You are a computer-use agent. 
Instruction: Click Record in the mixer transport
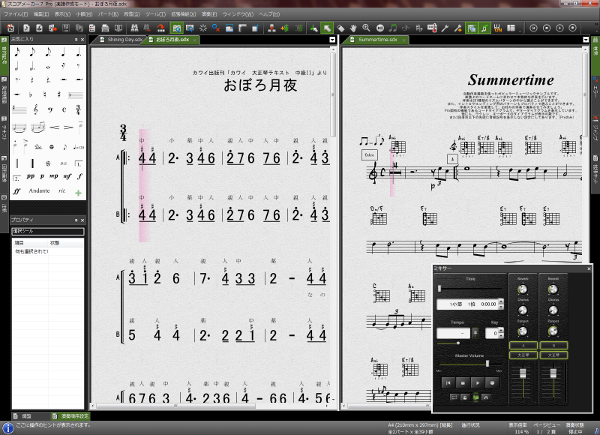[x=492, y=383]
